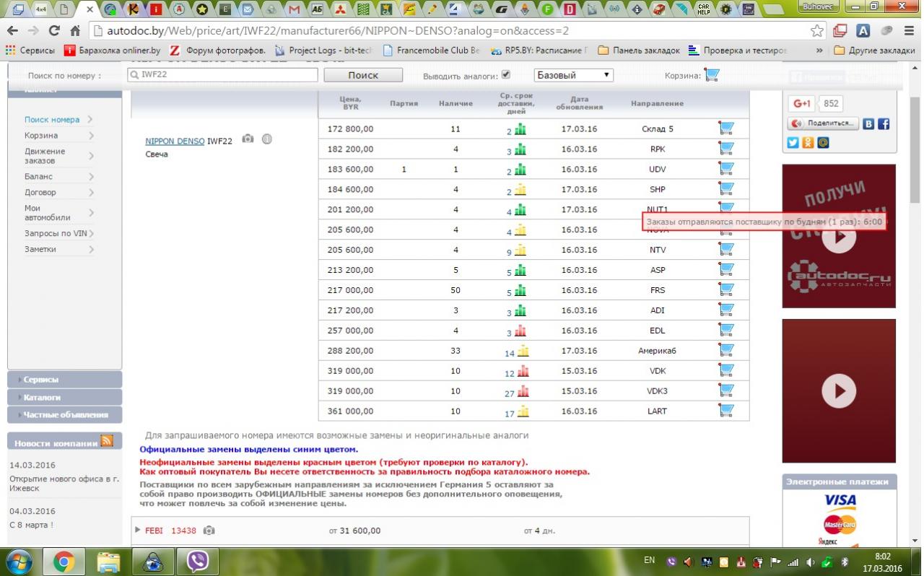Open the NIPPON DENSO manufacturer link
This screenshot has width=924, height=576.
tap(175, 141)
